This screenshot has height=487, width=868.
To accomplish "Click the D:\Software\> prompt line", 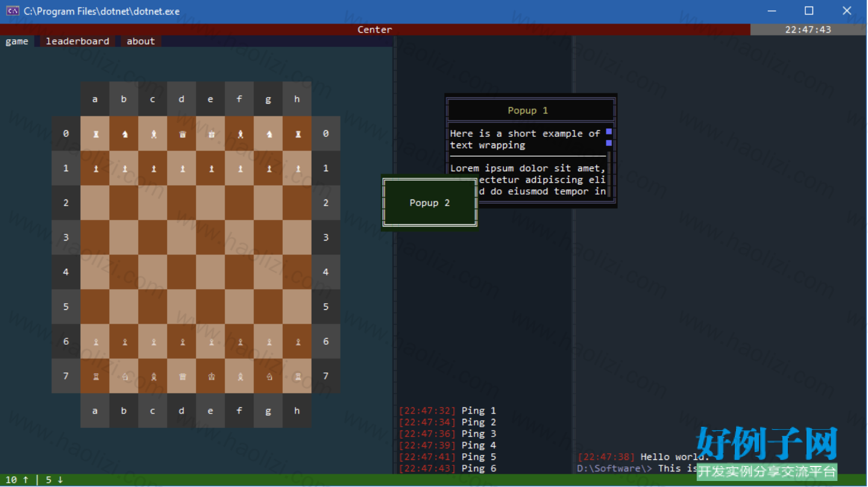I will 638,468.
